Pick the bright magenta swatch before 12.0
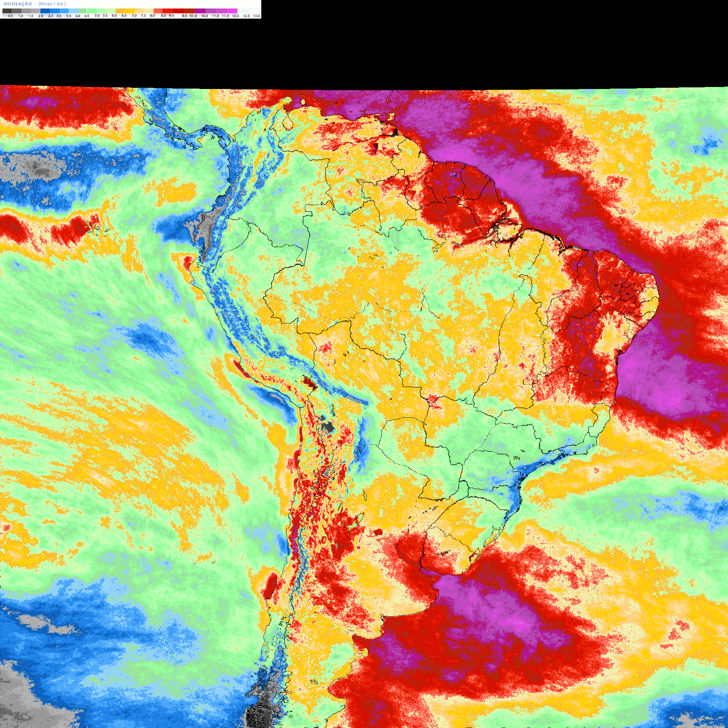 pos(232,11)
